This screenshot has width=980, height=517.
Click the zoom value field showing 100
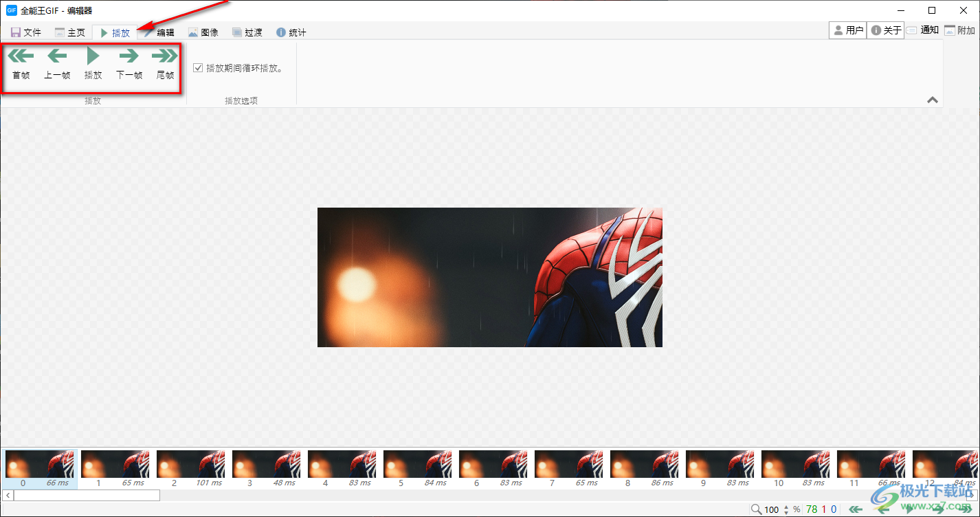point(772,509)
